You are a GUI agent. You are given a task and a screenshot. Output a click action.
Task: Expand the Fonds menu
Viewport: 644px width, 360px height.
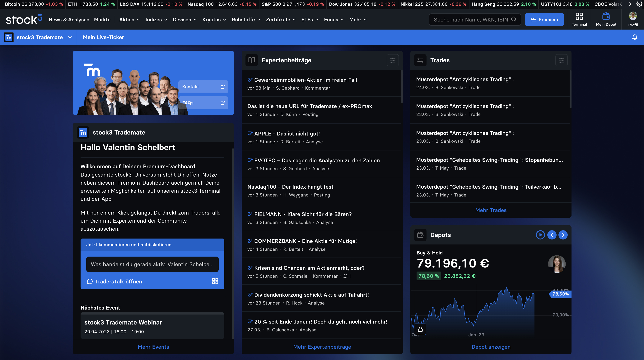[x=334, y=20]
